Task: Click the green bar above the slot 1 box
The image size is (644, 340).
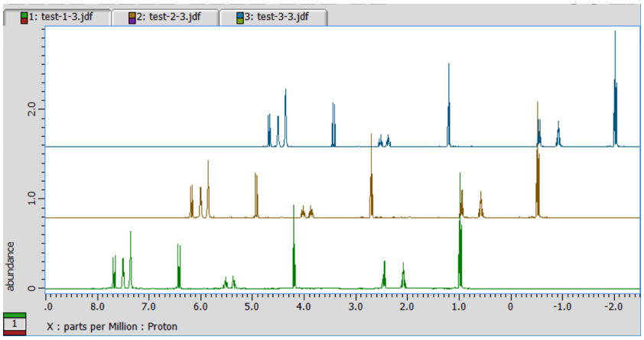Action: [15, 315]
